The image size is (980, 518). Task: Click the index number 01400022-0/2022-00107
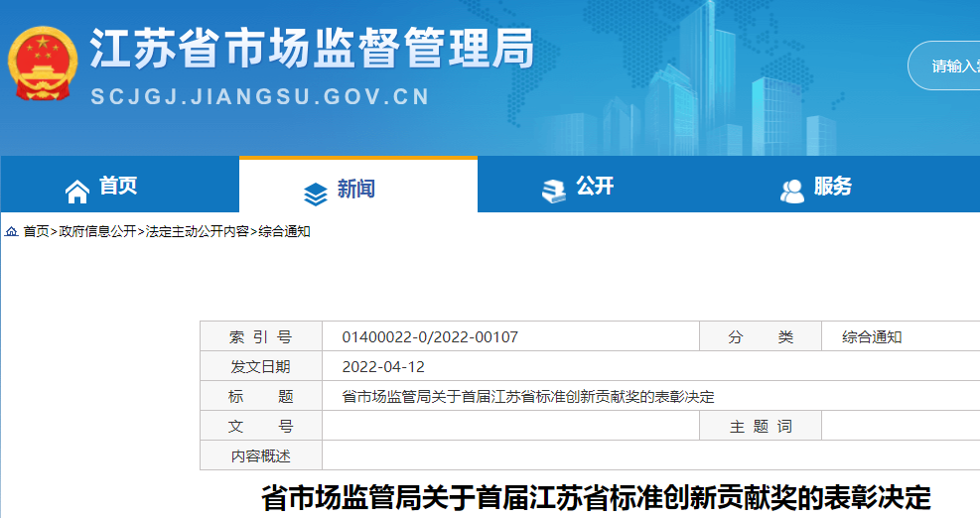(430, 337)
